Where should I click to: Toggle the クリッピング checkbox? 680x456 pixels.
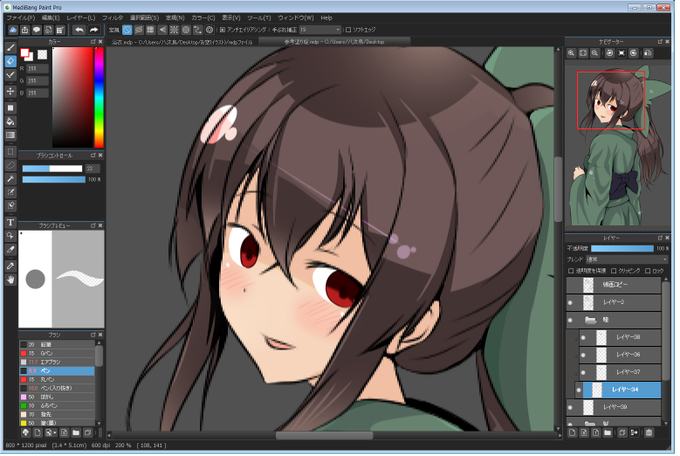614,272
